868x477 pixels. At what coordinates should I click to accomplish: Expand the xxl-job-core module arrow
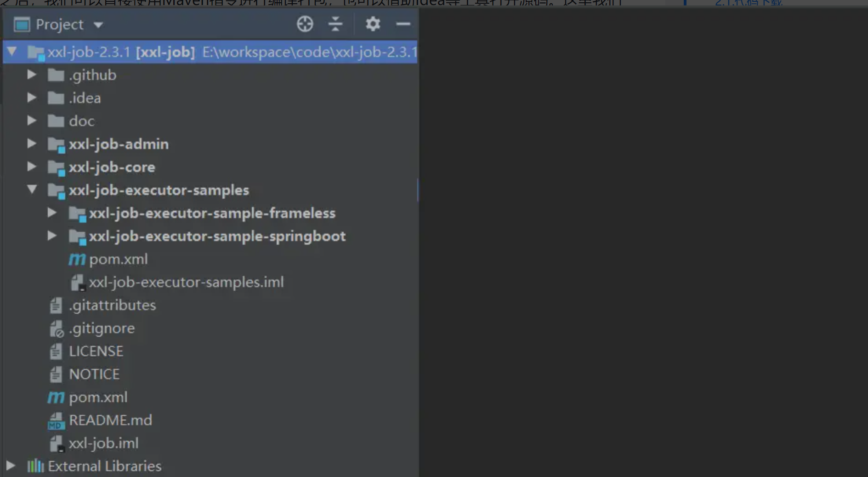32,167
